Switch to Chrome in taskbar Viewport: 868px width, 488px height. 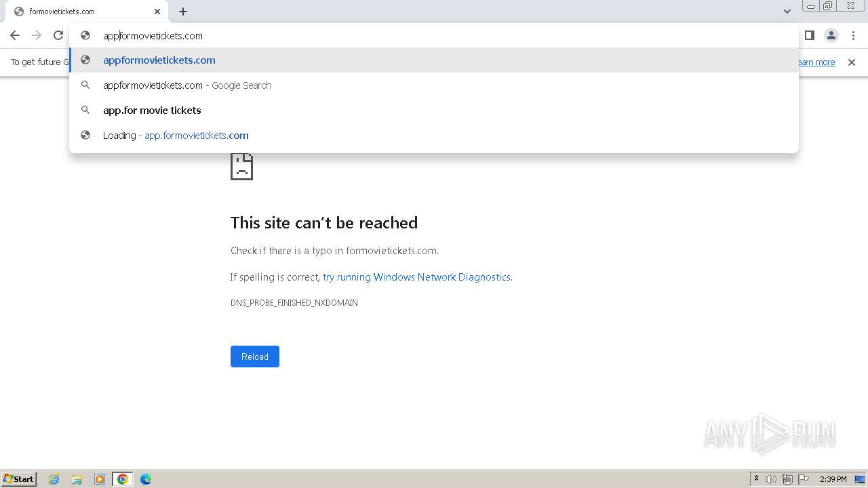123,479
